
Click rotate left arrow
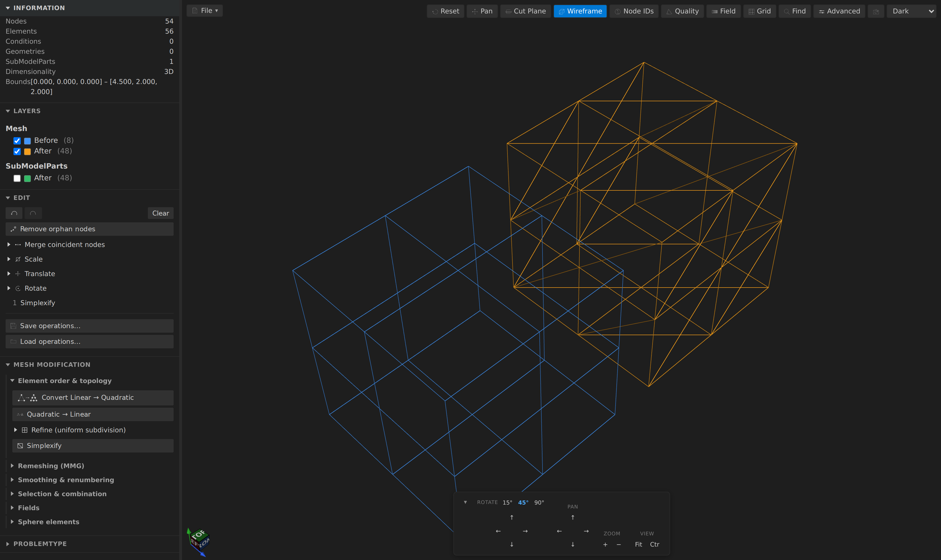point(498,531)
